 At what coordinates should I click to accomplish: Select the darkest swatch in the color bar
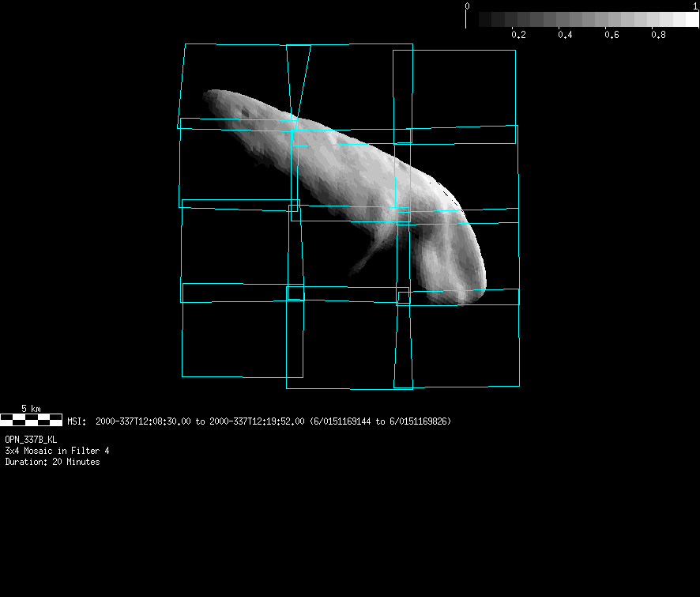472,20
